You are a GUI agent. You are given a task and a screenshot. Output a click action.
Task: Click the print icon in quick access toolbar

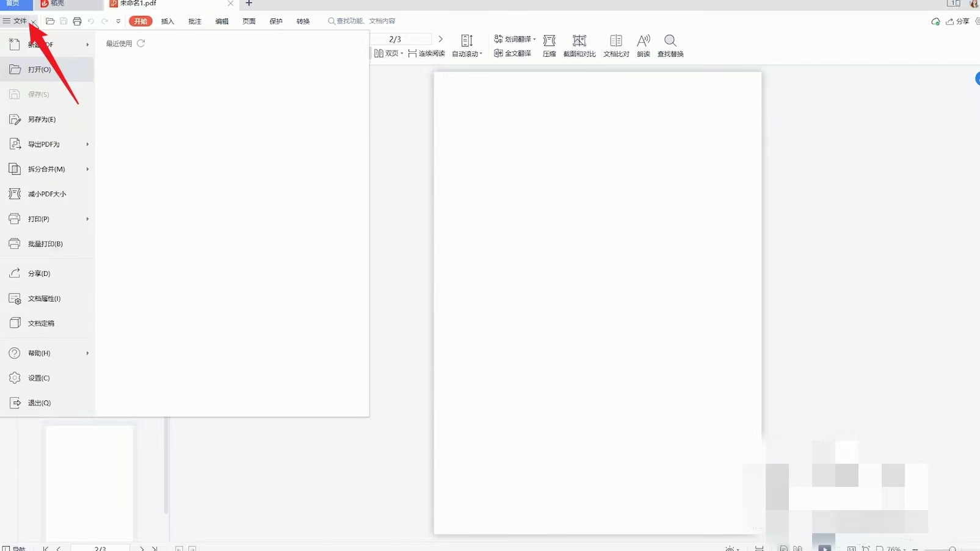[77, 21]
